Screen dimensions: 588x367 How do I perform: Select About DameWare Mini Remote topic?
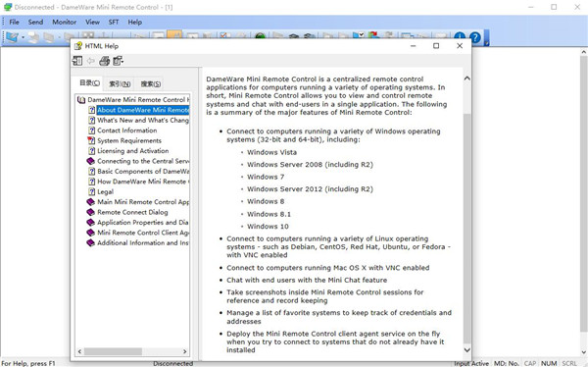pyautogui.click(x=143, y=110)
